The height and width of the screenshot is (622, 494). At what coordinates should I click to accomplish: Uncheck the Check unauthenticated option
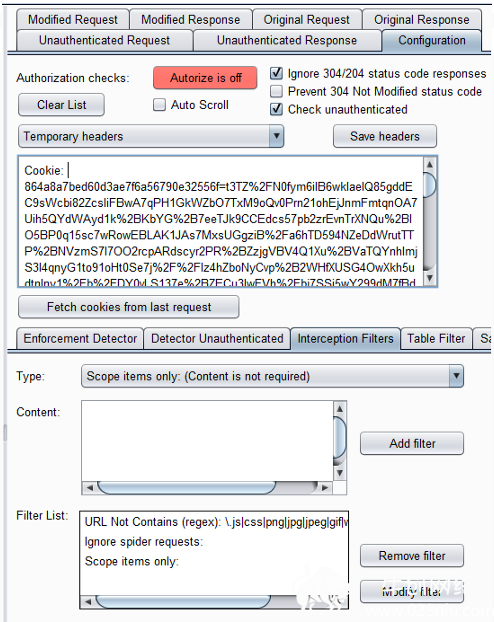pyautogui.click(x=277, y=109)
